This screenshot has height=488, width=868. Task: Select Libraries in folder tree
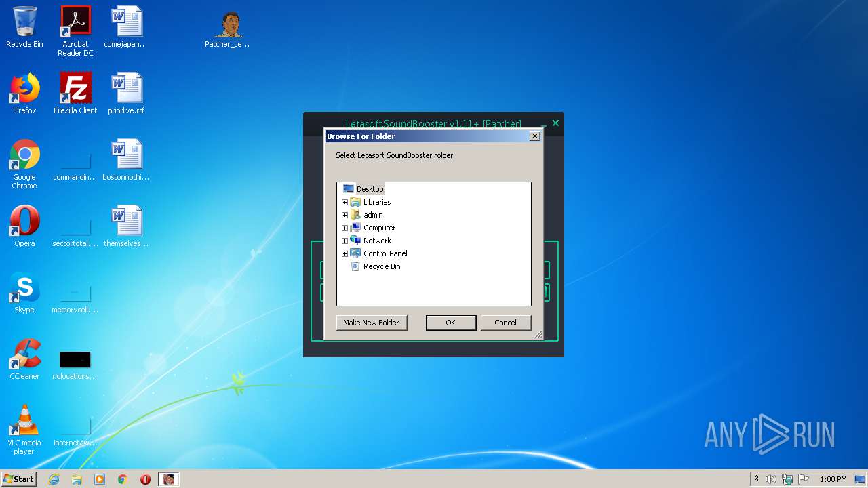(377, 202)
